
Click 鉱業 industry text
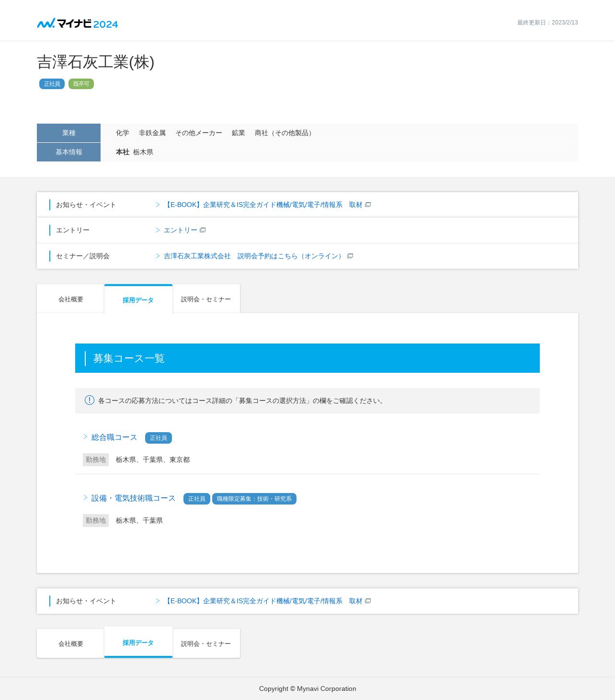239,133
